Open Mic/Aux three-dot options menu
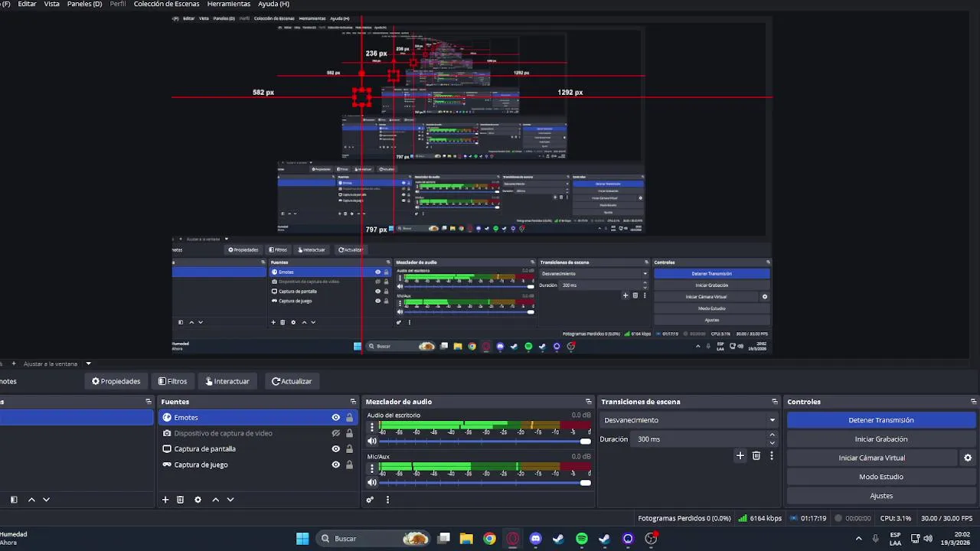The width and height of the screenshot is (980, 551). 372,468
